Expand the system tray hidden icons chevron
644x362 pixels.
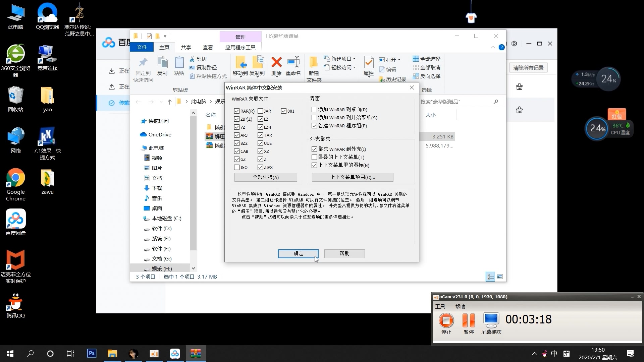point(534,353)
